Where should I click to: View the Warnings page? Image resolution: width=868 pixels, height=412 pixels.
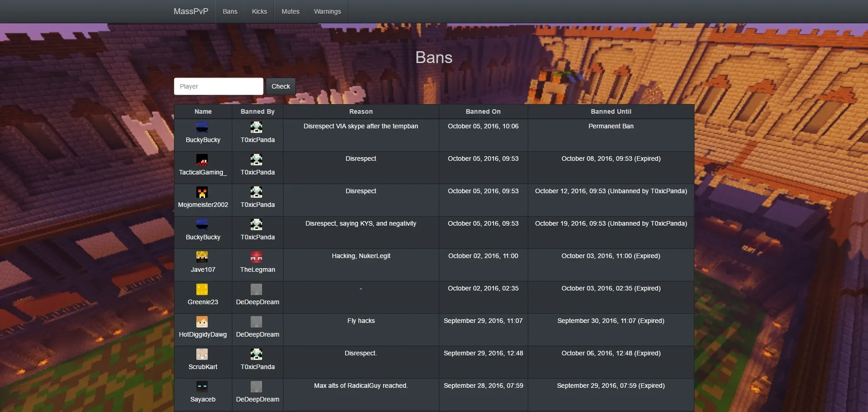[x=327, y=11]
